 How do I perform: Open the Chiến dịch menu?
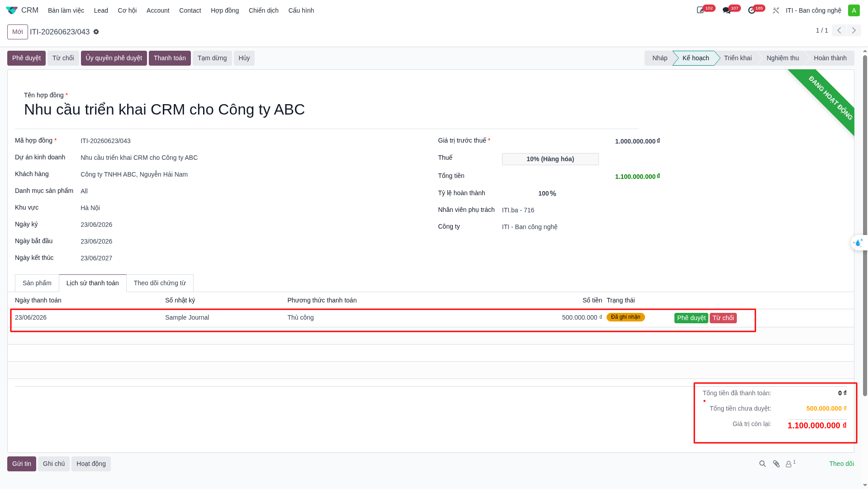pyautogui.click(x=264, y=10)
